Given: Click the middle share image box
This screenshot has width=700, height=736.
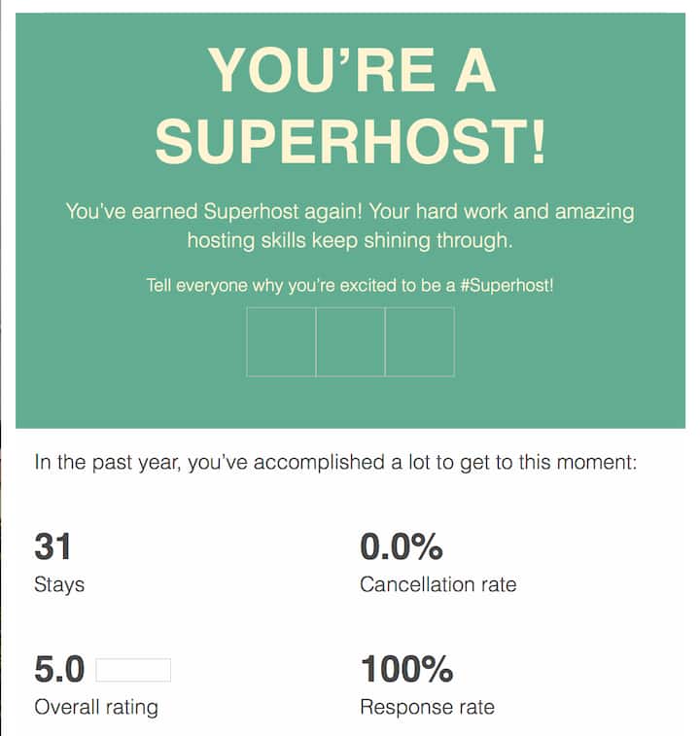Looking at the screenshot, I should [x=350, y=341].
